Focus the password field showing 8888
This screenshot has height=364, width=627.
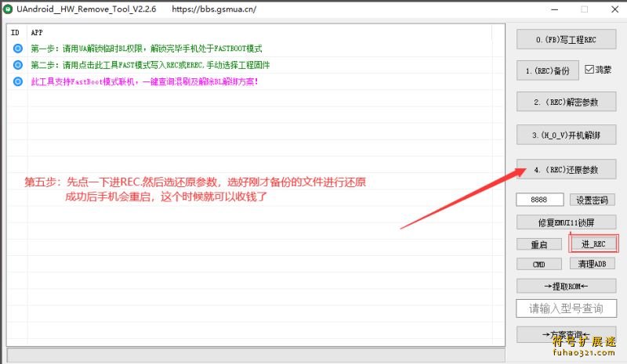[x=540, y=200]
